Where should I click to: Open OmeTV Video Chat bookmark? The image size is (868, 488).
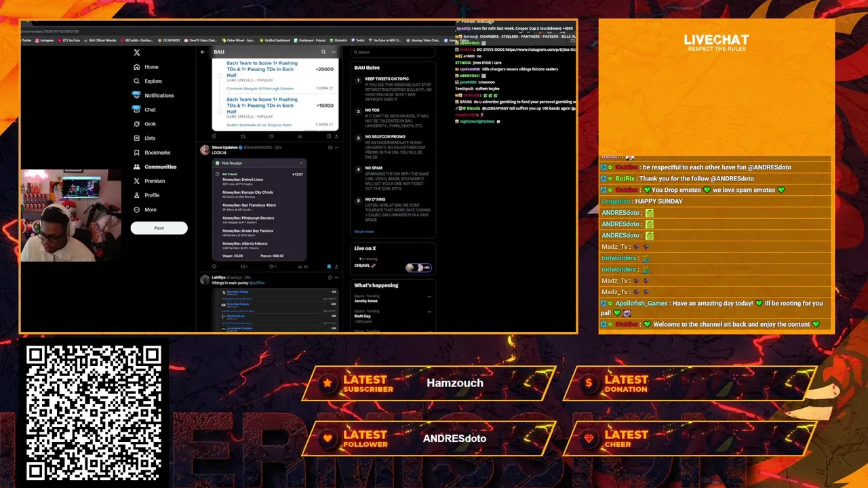(x=201, y=40)
